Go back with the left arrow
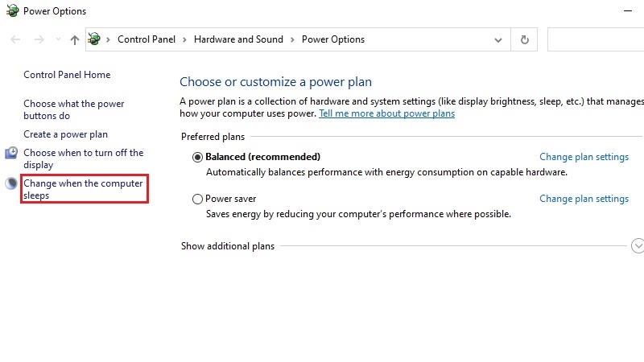This screenshot has width=644, height=362. click(15, 39)
